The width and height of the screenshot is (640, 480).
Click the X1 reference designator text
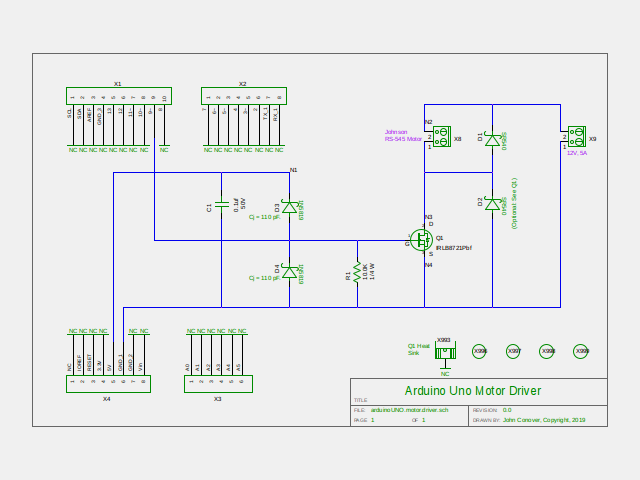click(x=118, y=84)
